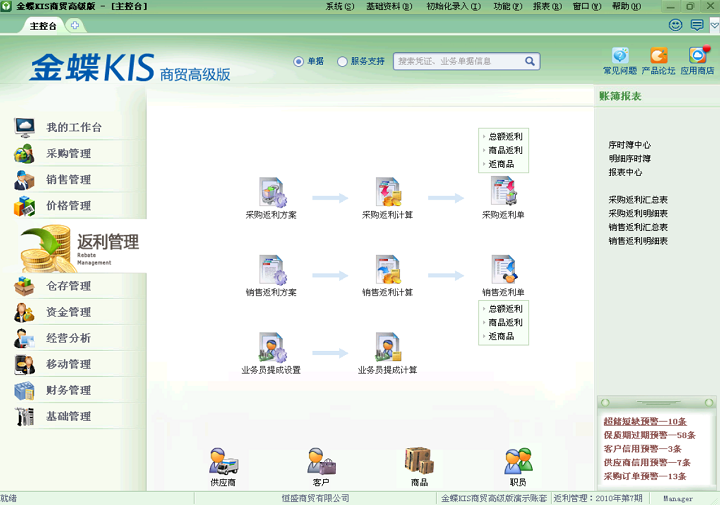Open the 帮助 menu
Image resolution: width=720 pixels, height=505 pixels.
point(626,6)
